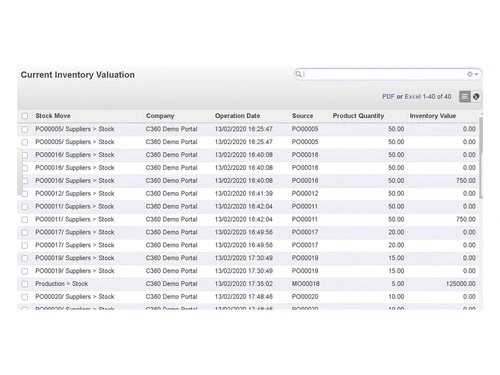Export list via Excel link
The image size is (500, 375).
coord(413,97)
